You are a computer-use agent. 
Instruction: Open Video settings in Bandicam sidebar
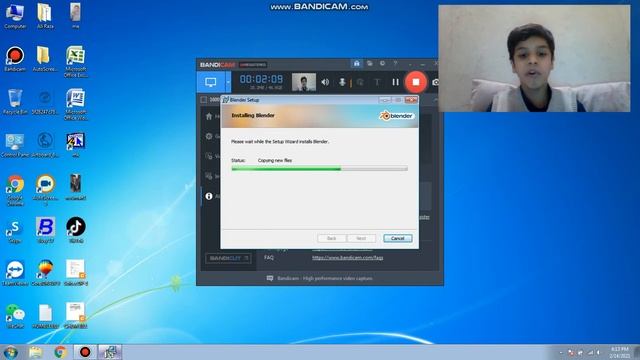tap(209, 156)
